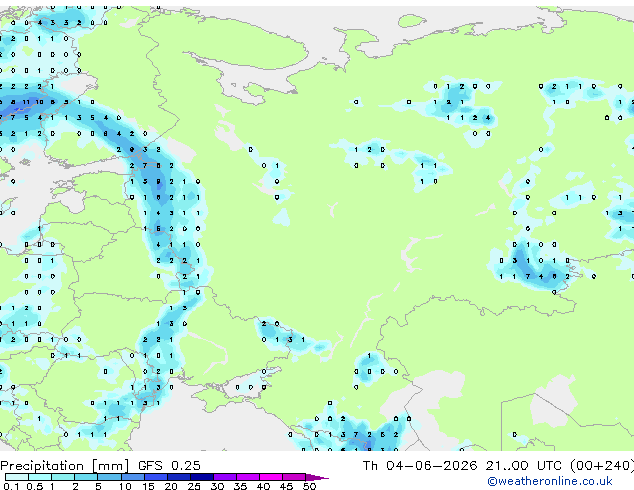Image resolution: width=634 pixels, height=490 pixels.
Task: Pick the 40–45 mm magenta legend swatch
Action: (x=271, y=477)
